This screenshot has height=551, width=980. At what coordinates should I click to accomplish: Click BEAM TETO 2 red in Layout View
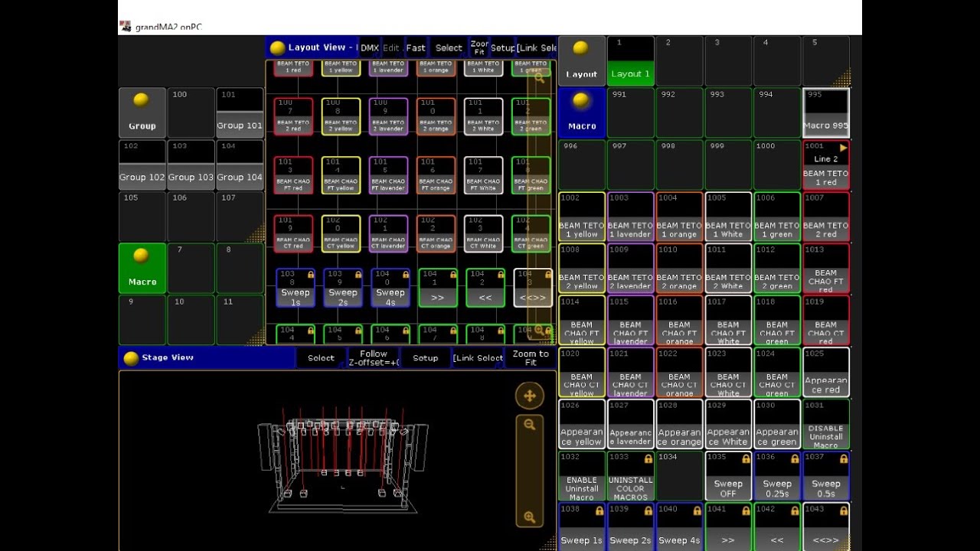tap(294, 116)
